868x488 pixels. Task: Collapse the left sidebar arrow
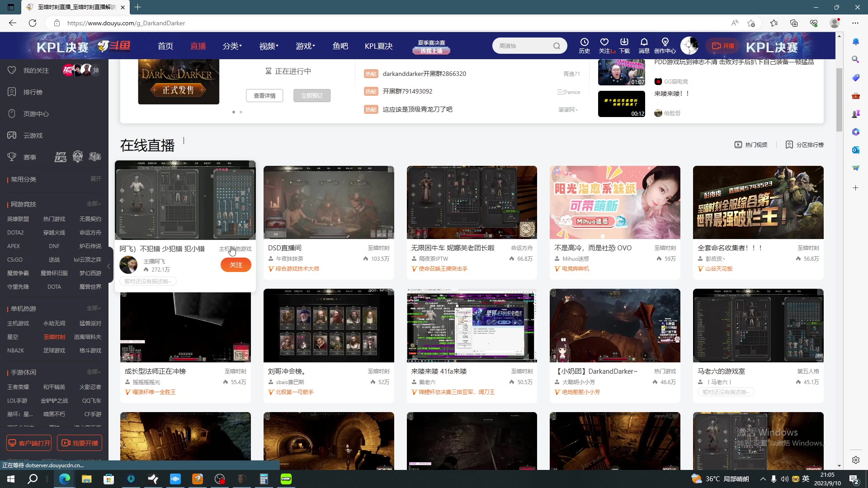tap(108, 267)
